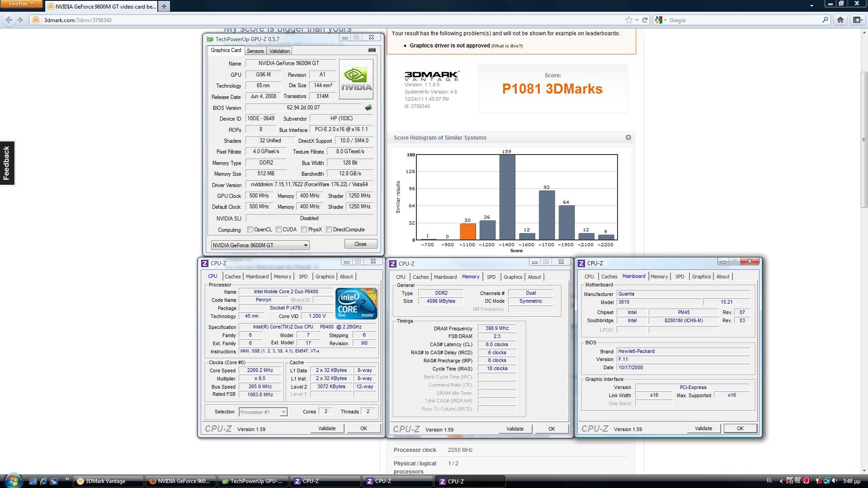Show hidden tray icons arrow
The image size is (868, 488).
click(x=781, y=481)
